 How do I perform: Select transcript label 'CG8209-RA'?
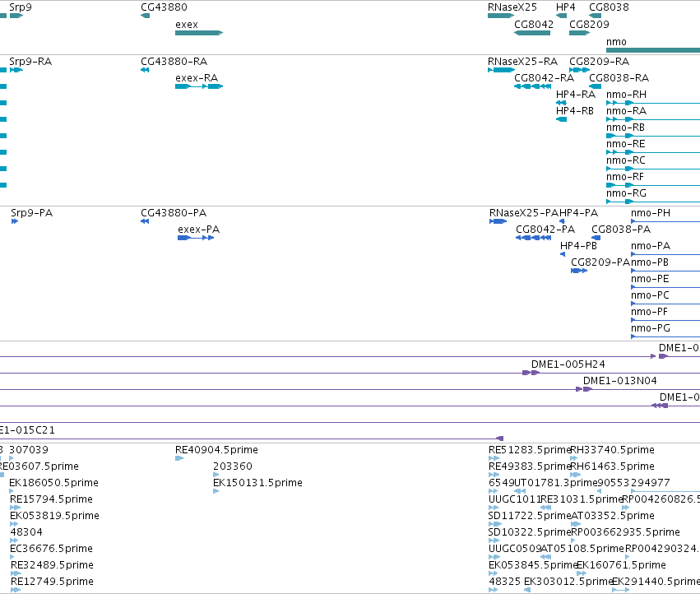599,62
